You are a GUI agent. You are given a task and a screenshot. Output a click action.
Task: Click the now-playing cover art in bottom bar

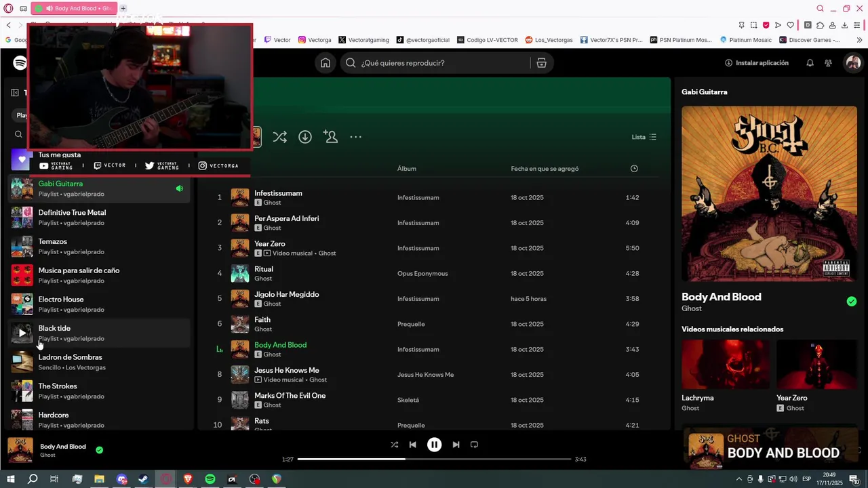(x=20, y=450)
